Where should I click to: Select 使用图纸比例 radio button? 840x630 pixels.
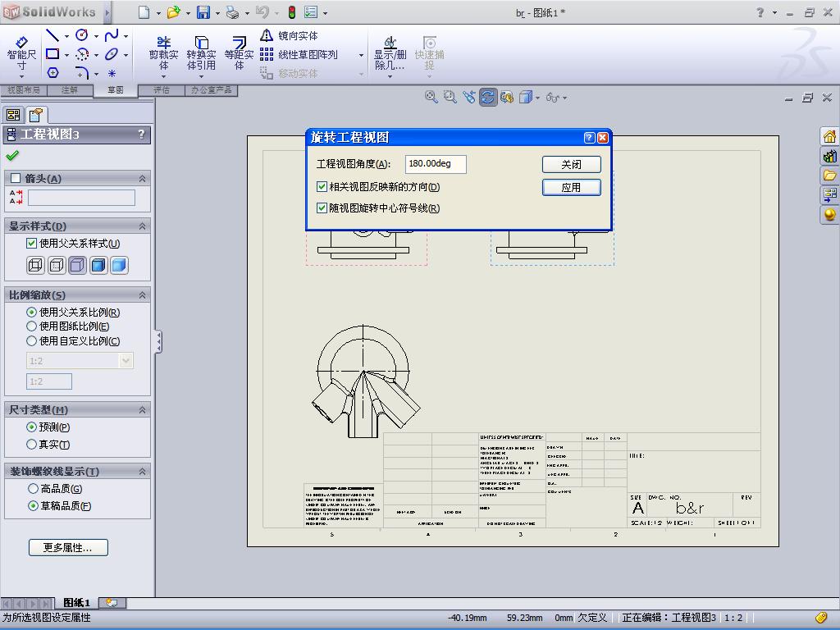click(32, 326)
